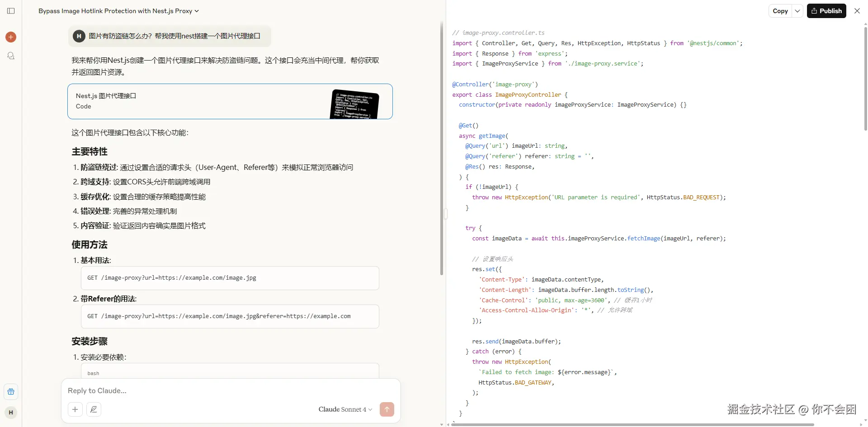Click the 基本用法 list item
The image size is (868, 427).
point(96,261)
